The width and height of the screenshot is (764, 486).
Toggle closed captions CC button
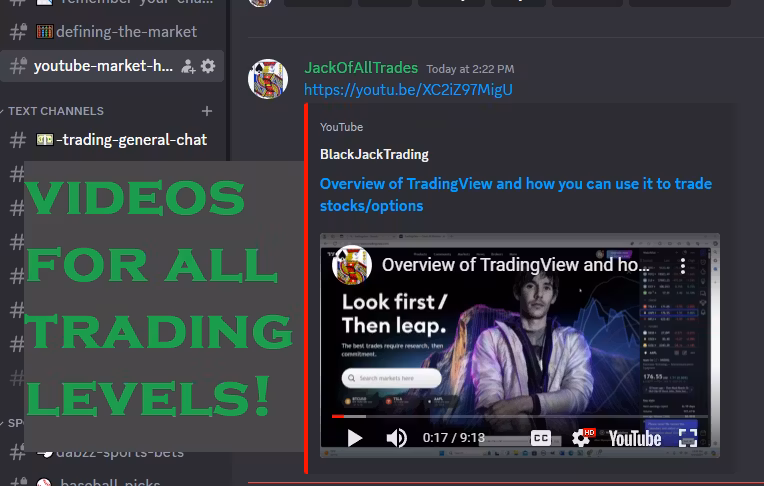point(540,438)
